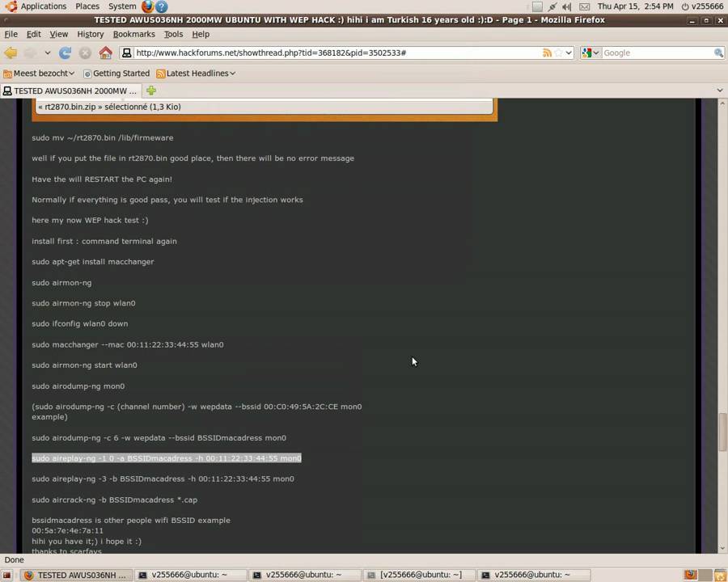Open the search engine selector dropdown
This screenshot has height=582, width=728.
point(591,53)
